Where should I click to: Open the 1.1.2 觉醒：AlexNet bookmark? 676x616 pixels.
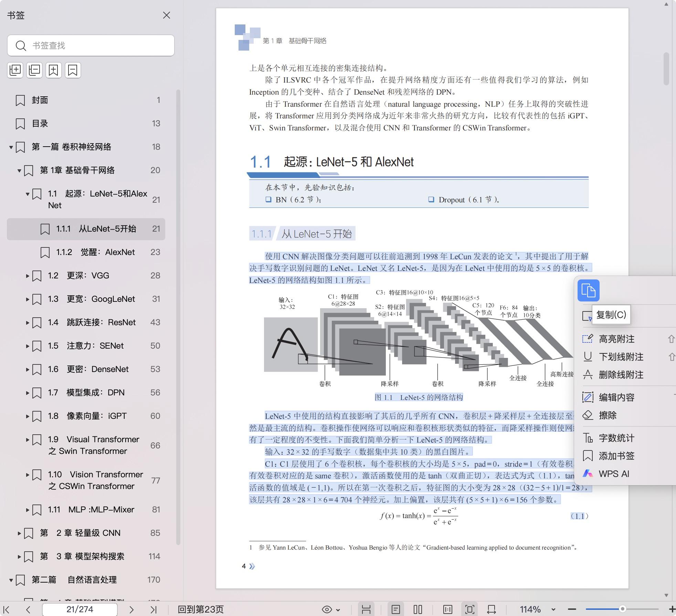click(86, 252)
